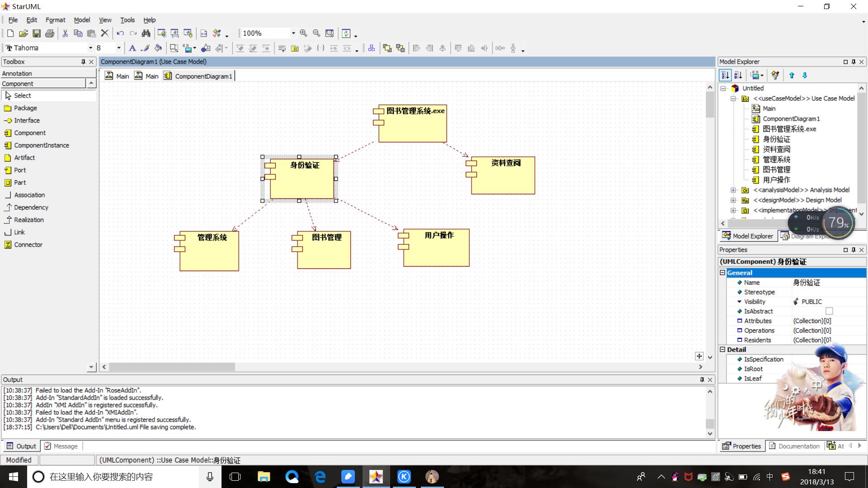This screenshot has width=868, height=488.
Task: Click the Font Color 'A' icon
Action: click(x=132, y=48)
